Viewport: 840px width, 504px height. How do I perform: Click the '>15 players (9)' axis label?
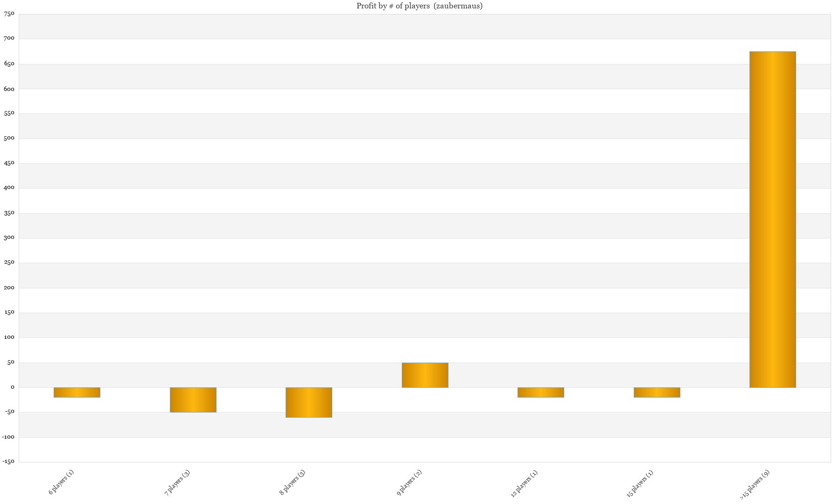pyautogui.click(x=755, y=484)
